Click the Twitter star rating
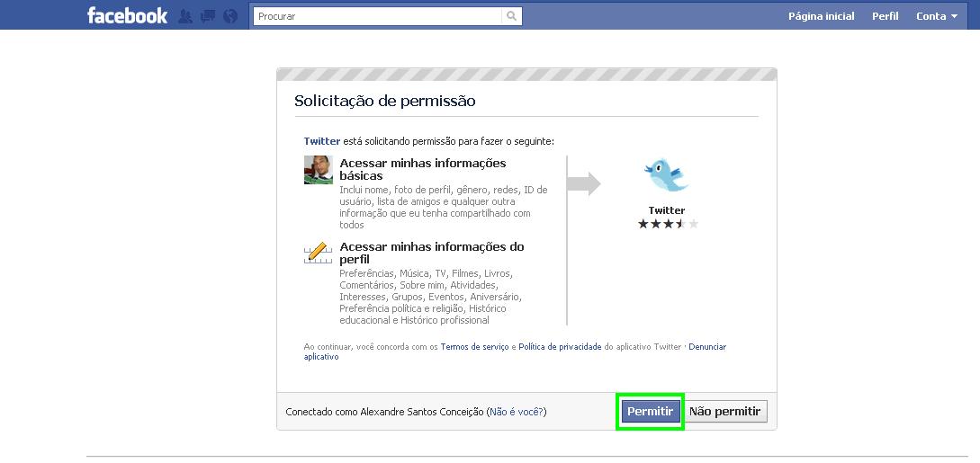This screenshot has width=980, height=463. (x=668, y=223)
